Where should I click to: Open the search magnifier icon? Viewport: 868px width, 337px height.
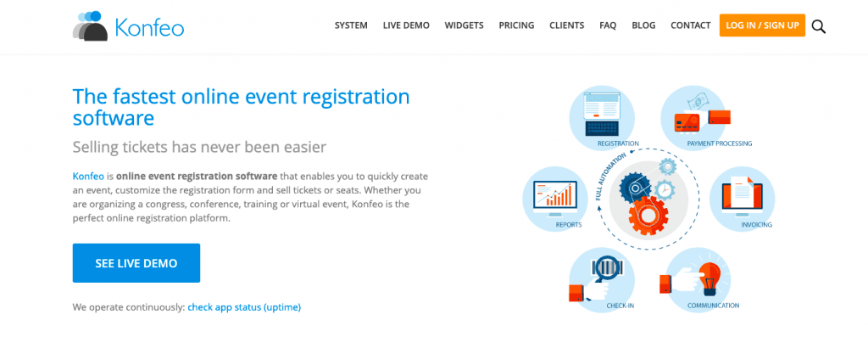(x=818, y=26)
